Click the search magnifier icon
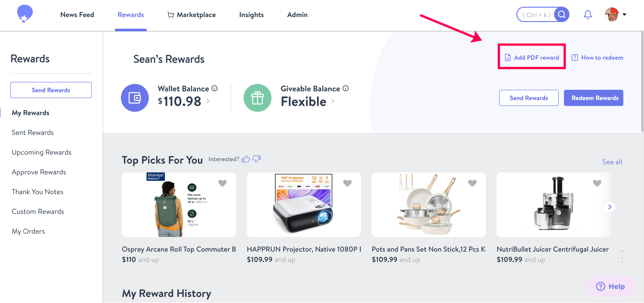644x303 pixels. (x=562, y=15)
